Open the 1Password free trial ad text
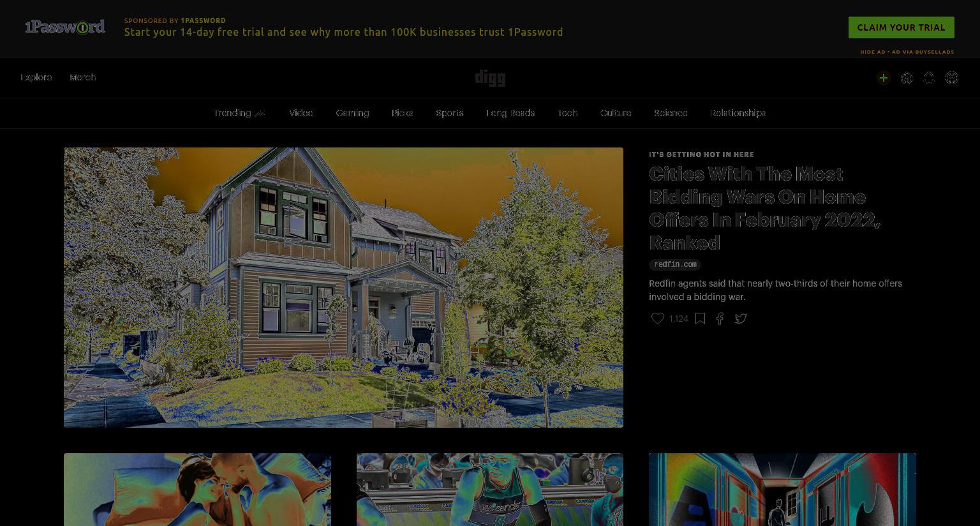Image resolution: width=980 pixels, height=526 pixels. [x=343, y=32]
